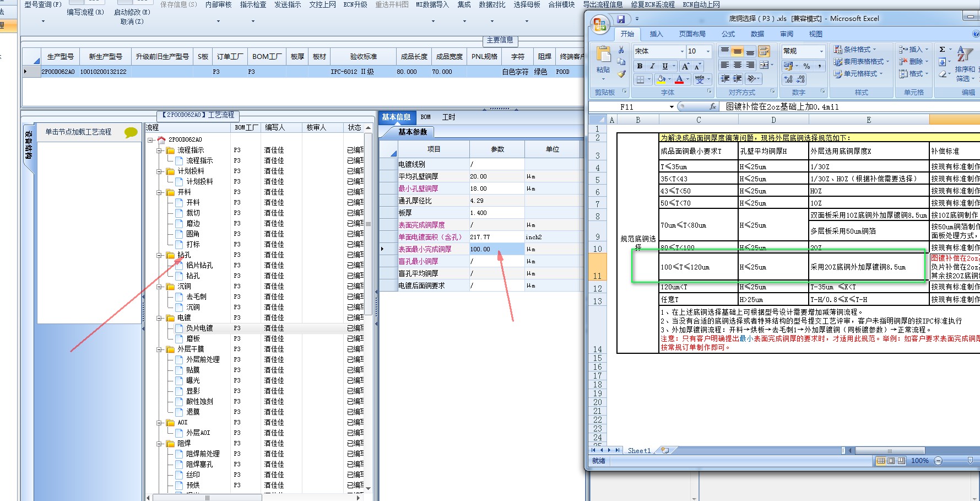
Task: Open the 工时 tab
Action: pos(448,117)
